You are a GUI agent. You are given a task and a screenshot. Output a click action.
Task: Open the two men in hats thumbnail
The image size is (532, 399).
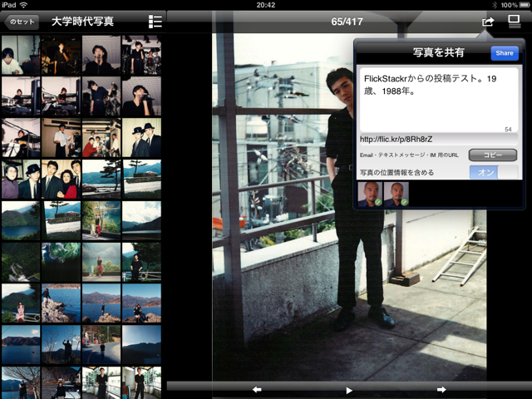point(140,138)
